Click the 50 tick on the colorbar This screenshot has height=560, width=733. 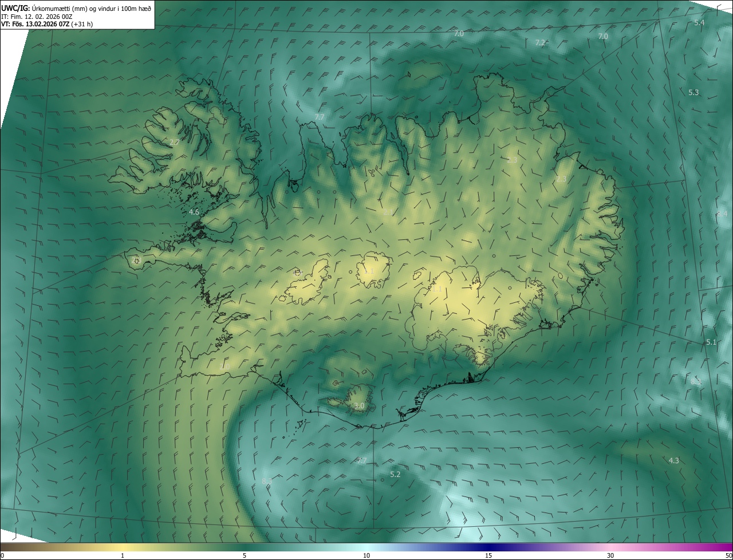tap(728, 555)
